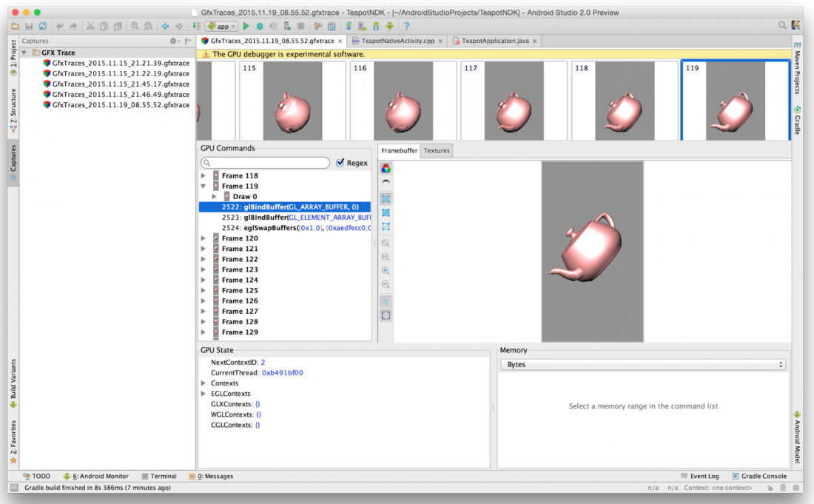The width and height of the screenshot is (814, 504).
Task: Open the TeapotNativeActivity.cpp editor tab
Action: 397,41
